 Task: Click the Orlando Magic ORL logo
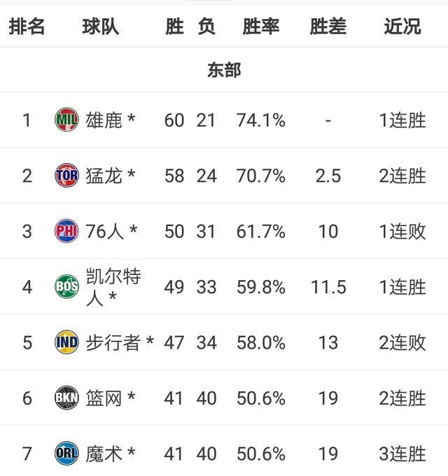[x=66, y=454]
